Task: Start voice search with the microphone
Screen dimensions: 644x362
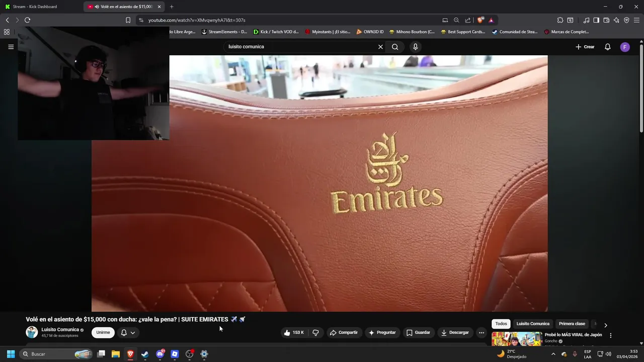Action: [x=415, y=47]
